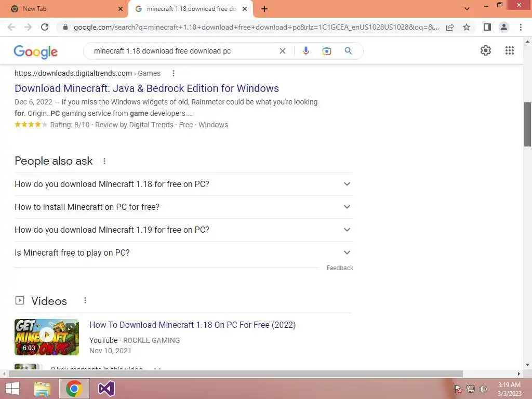Expand Is Minecraft free to play question
This screenshot has width=532, height=399.
(183, 253)
